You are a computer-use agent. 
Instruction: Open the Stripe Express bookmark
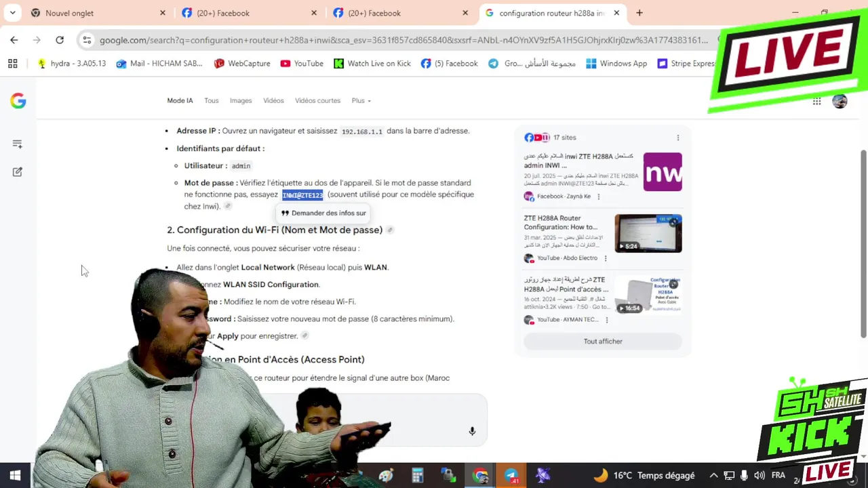pos(686,63)
